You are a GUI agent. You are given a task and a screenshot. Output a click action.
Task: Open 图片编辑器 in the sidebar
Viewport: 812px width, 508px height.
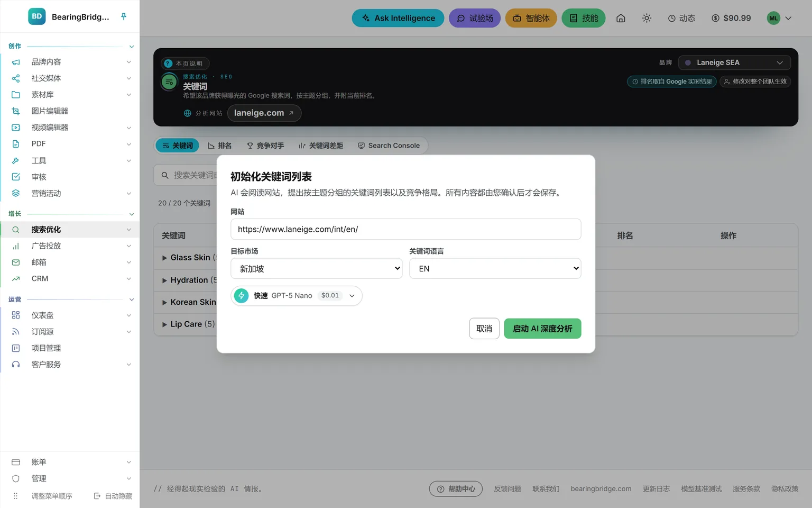coord(70,111)
